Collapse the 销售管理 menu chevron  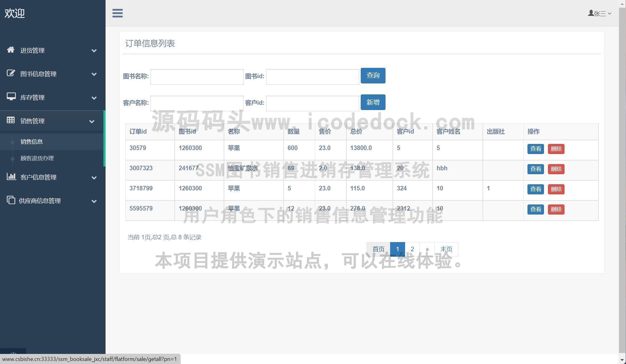pos(92,121)
